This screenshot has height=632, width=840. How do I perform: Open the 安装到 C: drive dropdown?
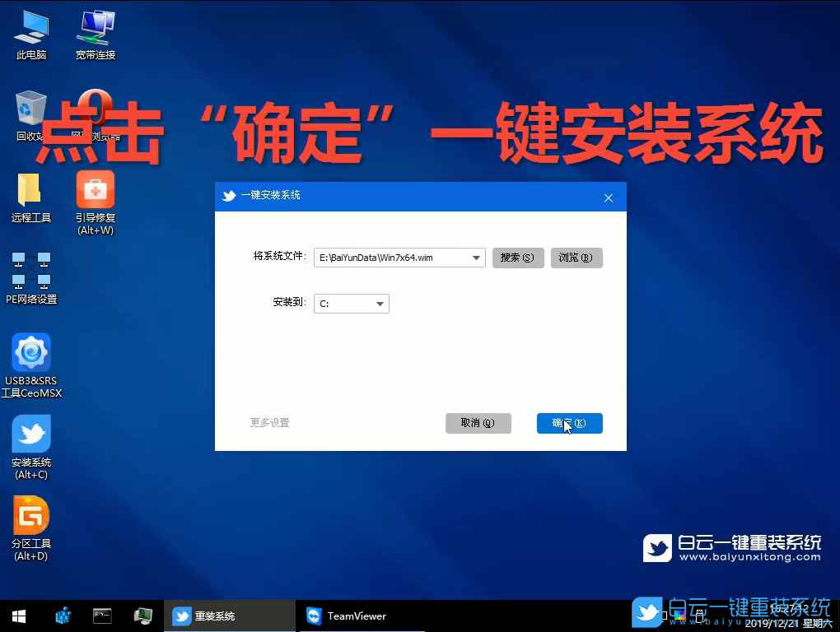pyautogui.click(x=380, y=303)
